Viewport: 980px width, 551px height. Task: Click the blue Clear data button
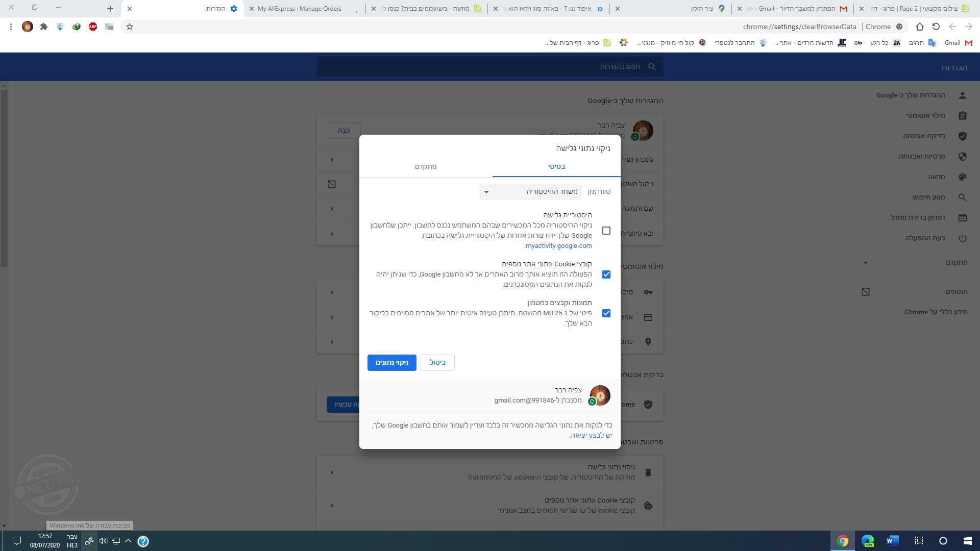[391, 363]
